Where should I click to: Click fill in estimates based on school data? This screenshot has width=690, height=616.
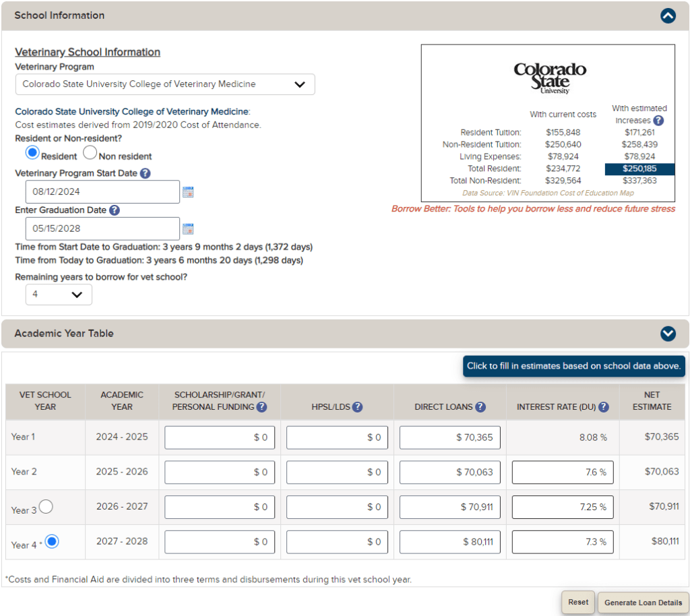coord(574,366)
